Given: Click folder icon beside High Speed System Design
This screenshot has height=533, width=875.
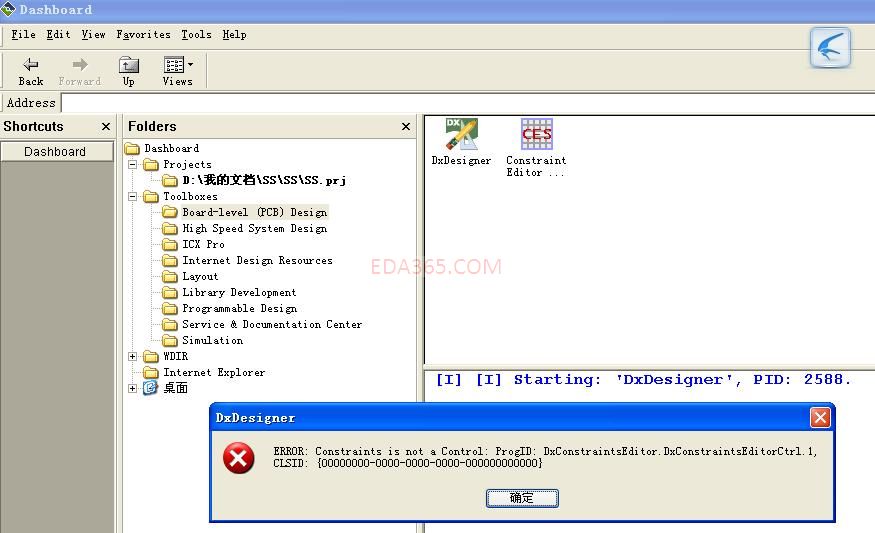Looking at the screenshot, I should tap(170, 228).
